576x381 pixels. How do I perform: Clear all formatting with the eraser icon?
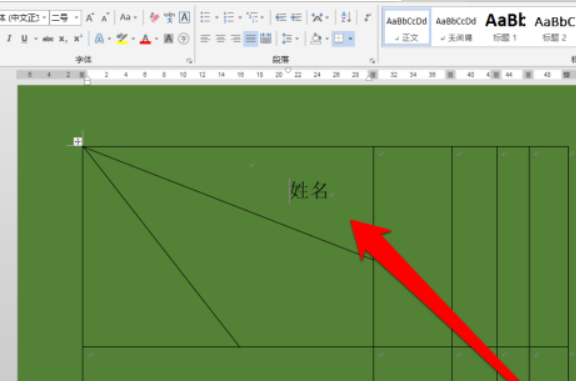pyautogui.click(x=154, y=17)
